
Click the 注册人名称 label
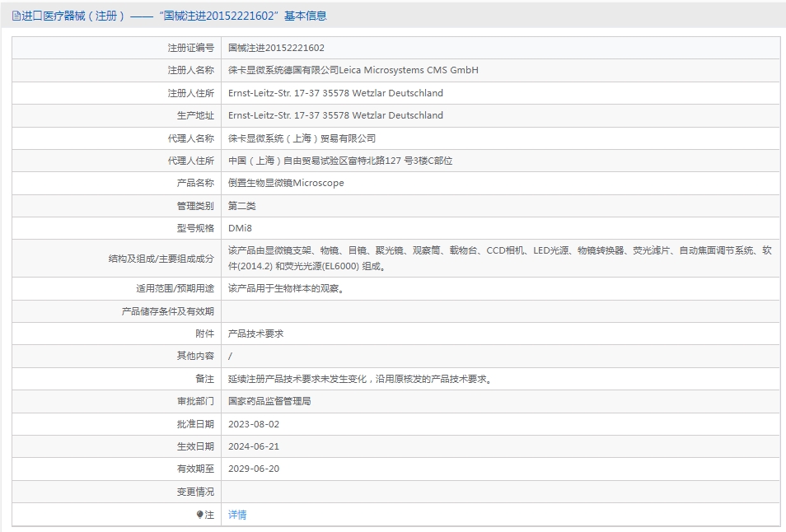pyautogui.click(x=191, y=70)
